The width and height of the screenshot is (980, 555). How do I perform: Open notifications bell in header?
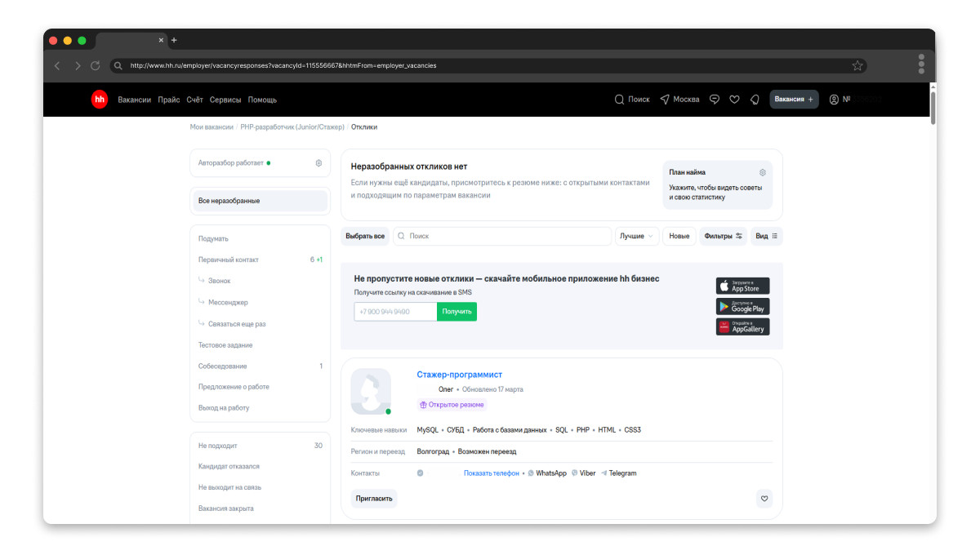[755, 100]
